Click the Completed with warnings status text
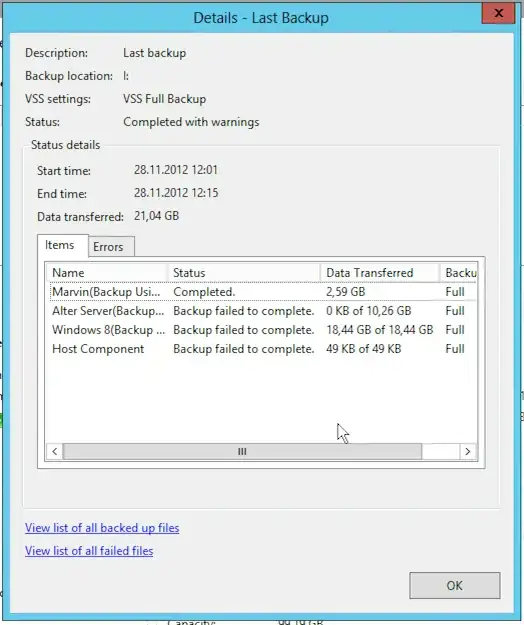524x625 pixels. [x=191, y=122]
